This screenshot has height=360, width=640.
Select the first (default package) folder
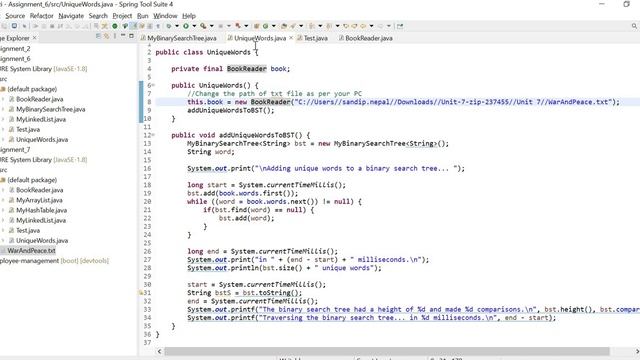pos(32,89)
